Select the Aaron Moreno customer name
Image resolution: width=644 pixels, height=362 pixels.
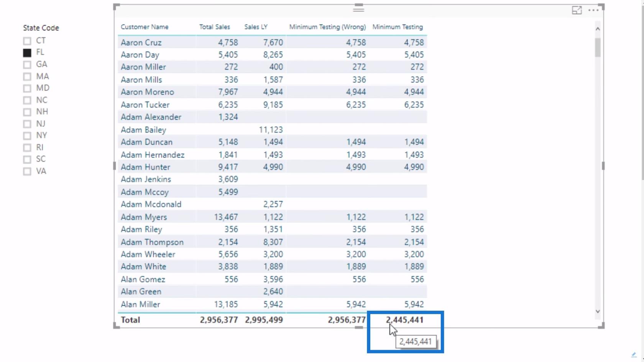[148, 92]
